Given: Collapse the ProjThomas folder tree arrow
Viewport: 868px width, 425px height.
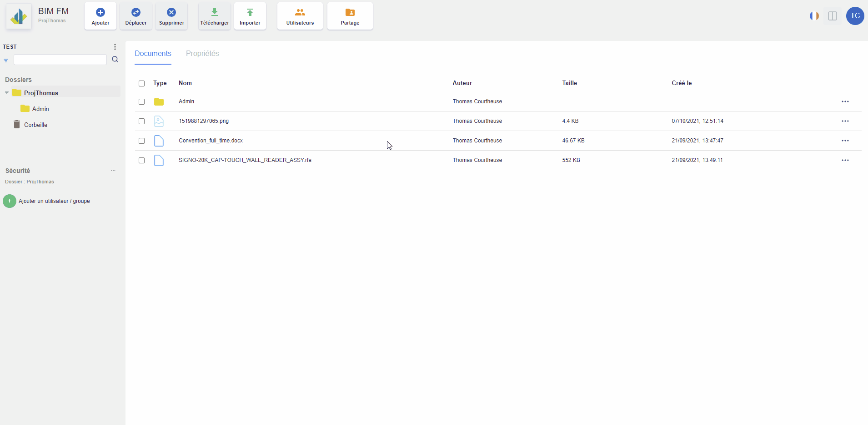Looking at the screenshot, I should click(7, 93).
